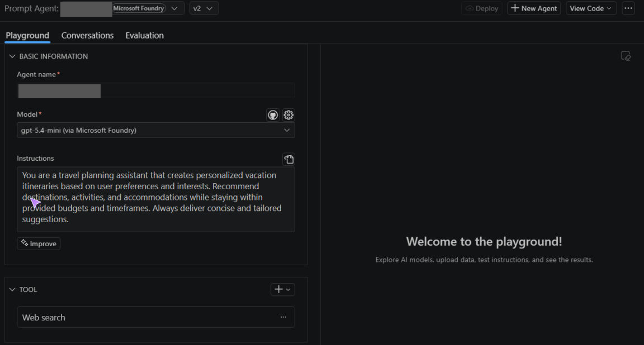Screen dimensions: 644x345
Task: Create a New Agent
Action: pyautogui.click(x=534, y=8)
